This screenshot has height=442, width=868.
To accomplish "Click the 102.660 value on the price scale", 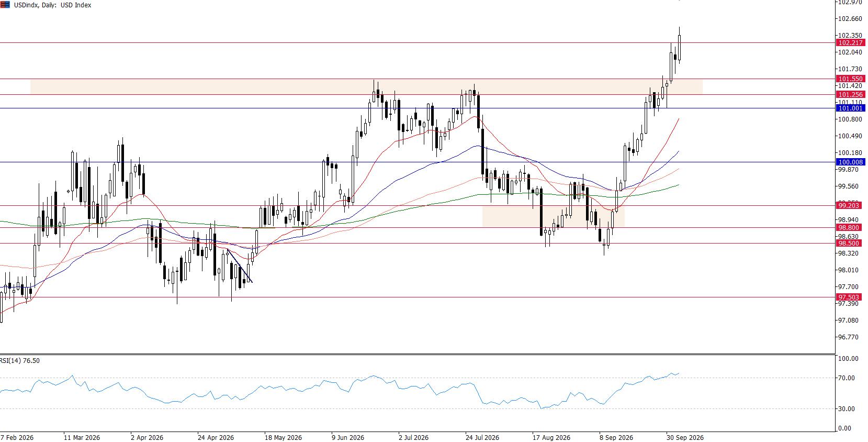I will (850, 19).
